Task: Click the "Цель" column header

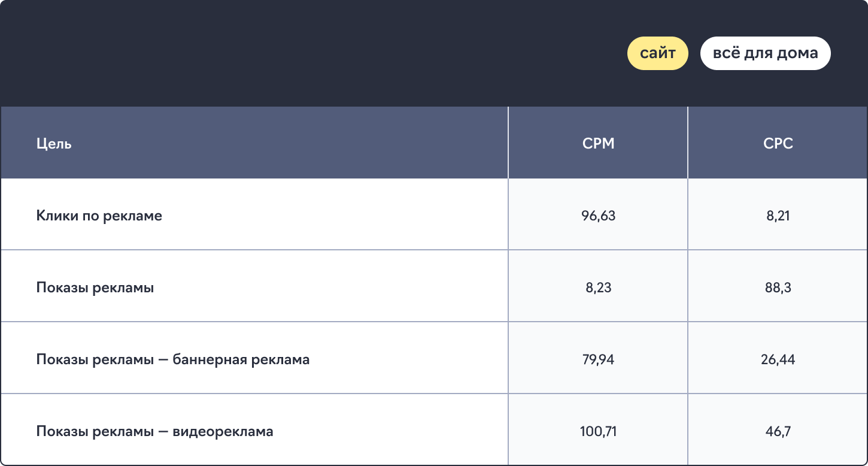Action: 54,144
